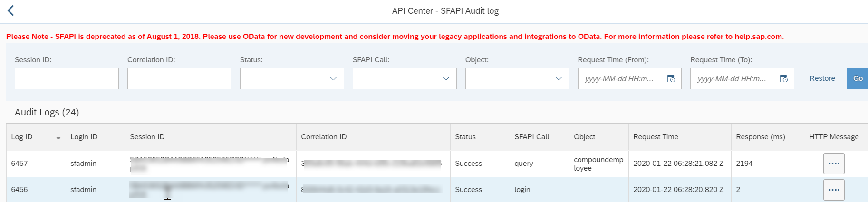Click Success status in row 6457
Image resolution: width=868 pixels, height=202 pixels.
click(469, 164)
